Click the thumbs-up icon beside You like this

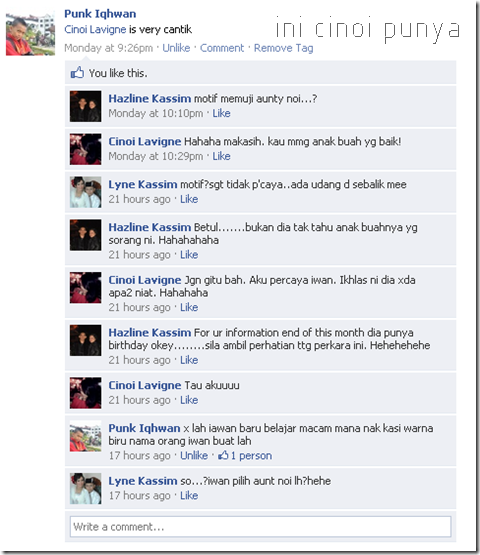77,73
